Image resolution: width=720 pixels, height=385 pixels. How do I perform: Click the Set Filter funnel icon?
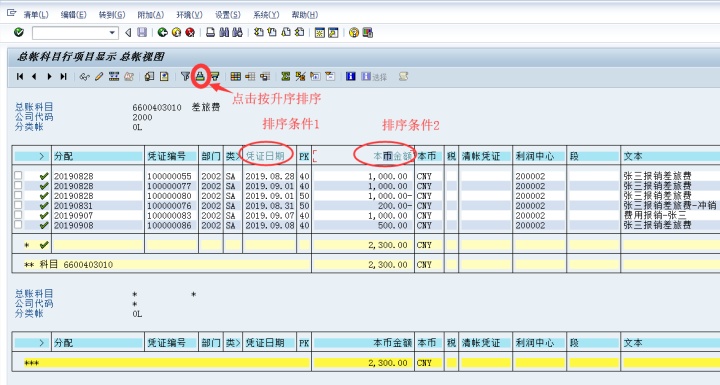coord(185,77)
